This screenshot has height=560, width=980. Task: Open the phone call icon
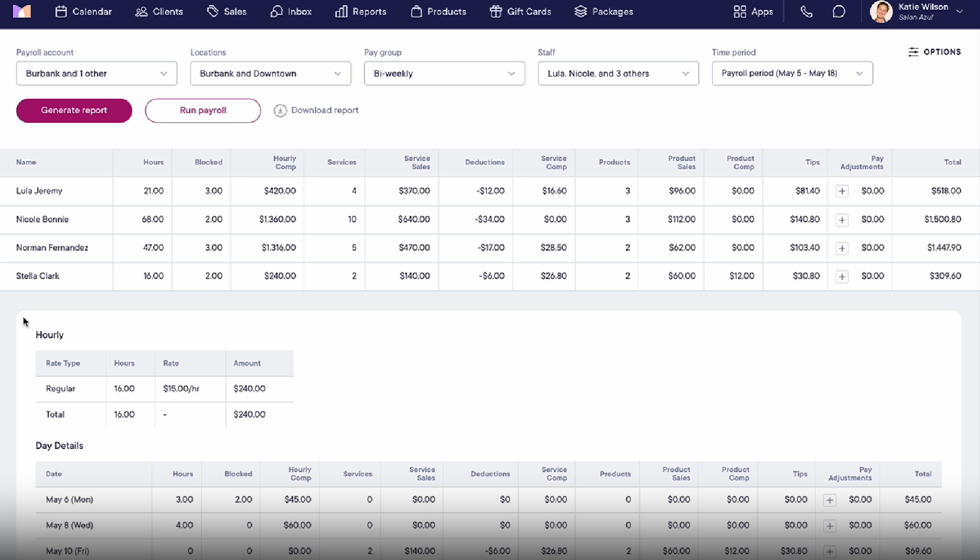[x=806, y=12]
